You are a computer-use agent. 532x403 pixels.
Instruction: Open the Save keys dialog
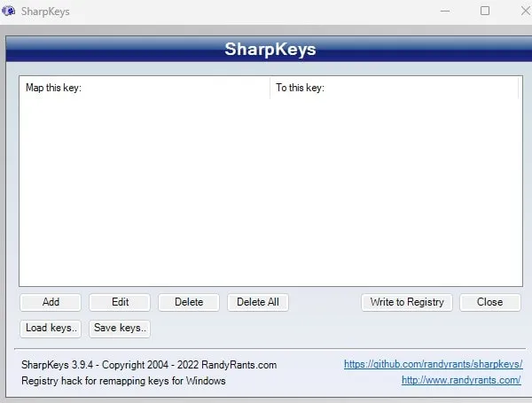pyautogui.click(x=120, y=329)
